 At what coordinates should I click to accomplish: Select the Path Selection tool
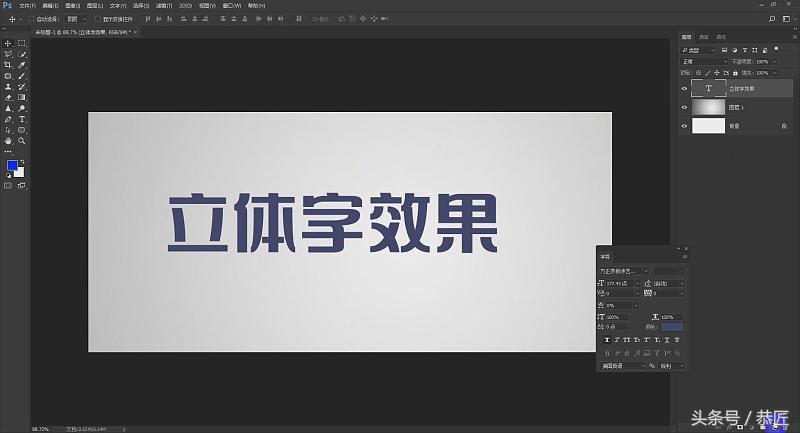coord(8,130)
